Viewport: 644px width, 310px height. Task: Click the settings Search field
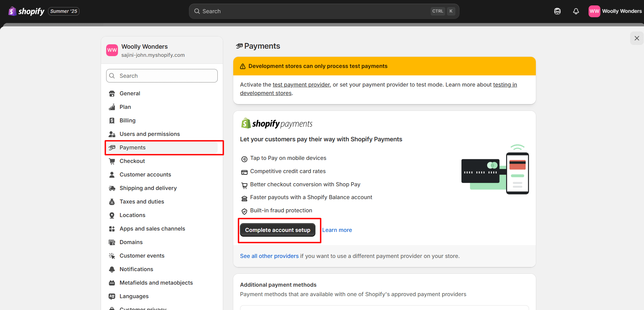pos(162,76)
